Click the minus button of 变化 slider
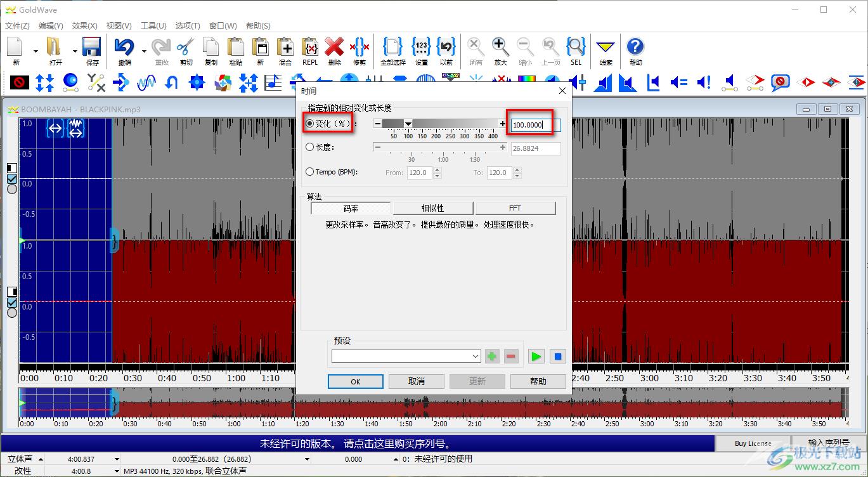The height and width of the screenshot is (477, 868). pyautogui.click(x=378, y=124)
